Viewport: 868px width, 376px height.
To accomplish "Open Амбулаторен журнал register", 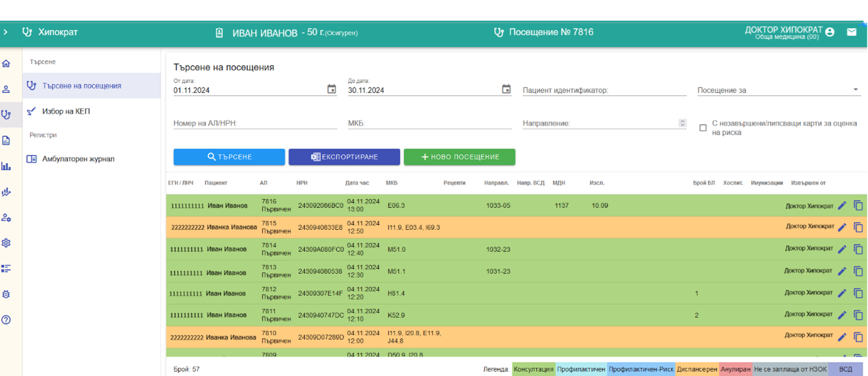I will [x=91, y=159].
